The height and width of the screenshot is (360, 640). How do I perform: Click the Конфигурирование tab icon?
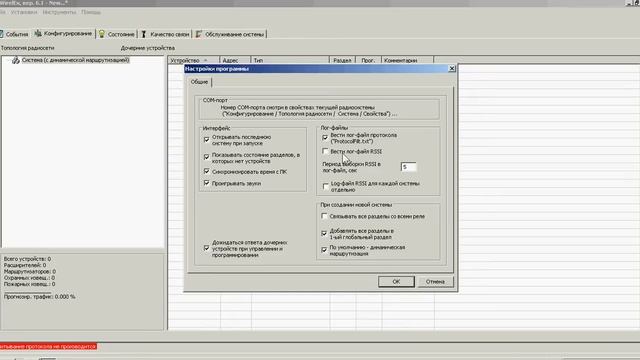click(x=38, y=33)
